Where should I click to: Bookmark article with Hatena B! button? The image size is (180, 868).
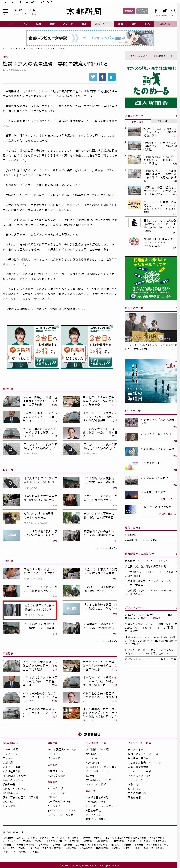(111, 77)
